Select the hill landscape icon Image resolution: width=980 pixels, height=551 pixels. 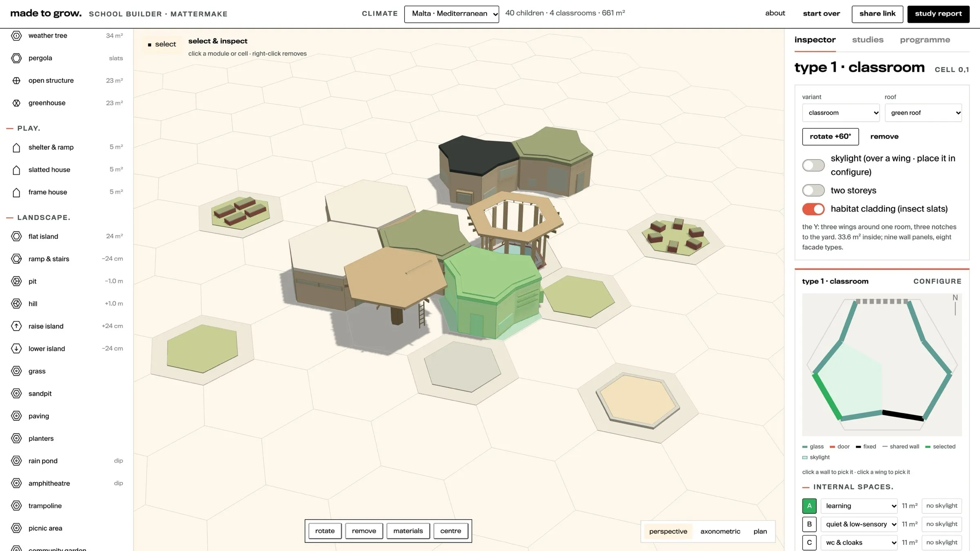[16, 304]
